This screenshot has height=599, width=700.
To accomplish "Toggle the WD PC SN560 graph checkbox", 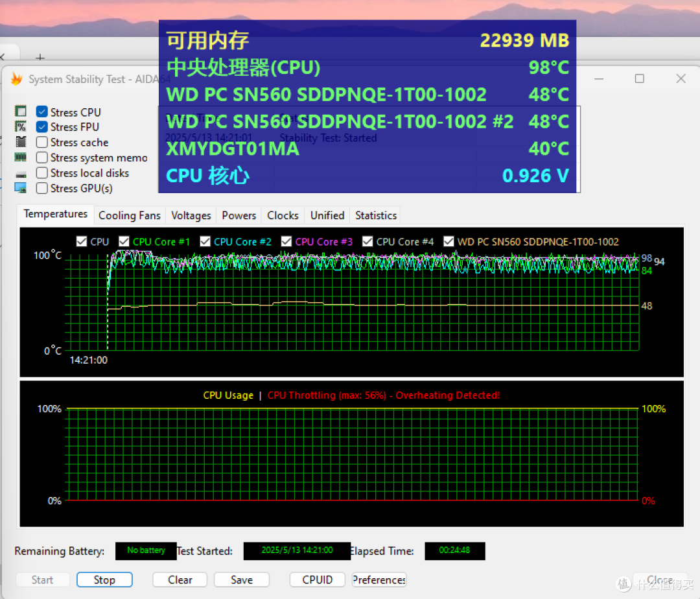I will [x=449, y=241].
